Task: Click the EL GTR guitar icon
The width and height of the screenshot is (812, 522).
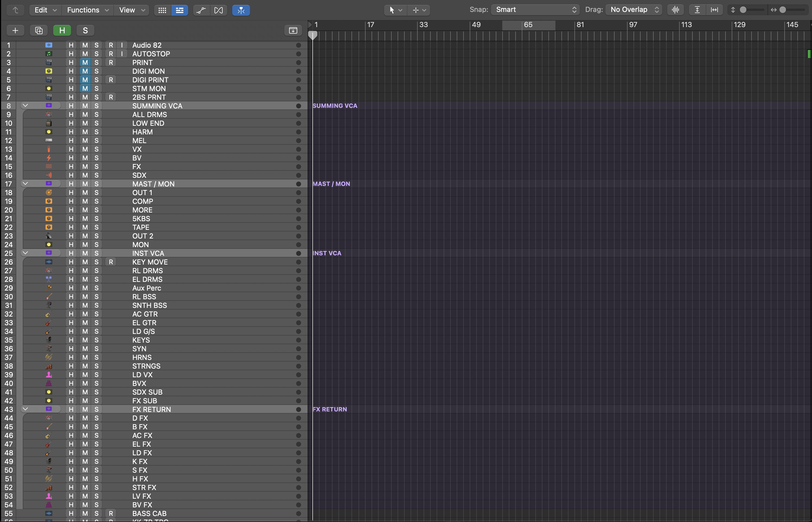Action: 49,323
